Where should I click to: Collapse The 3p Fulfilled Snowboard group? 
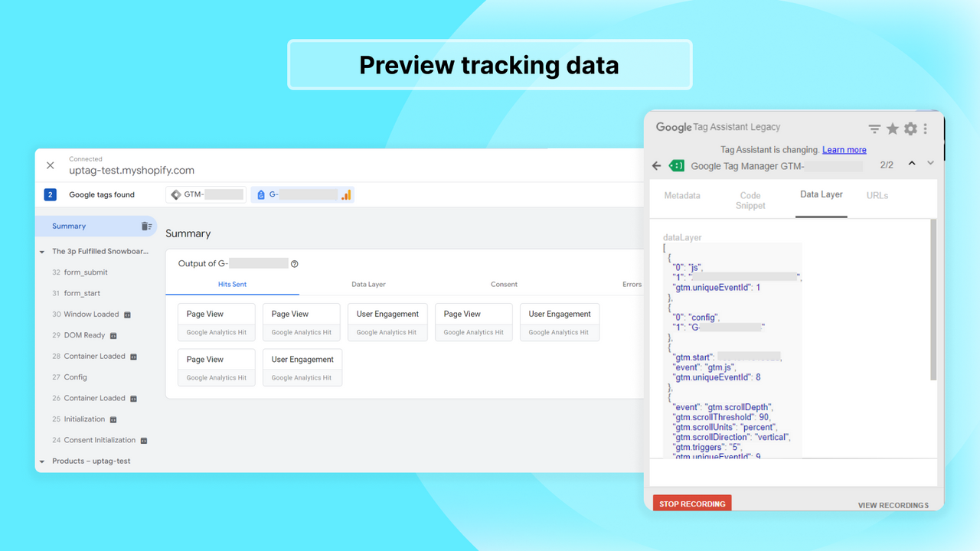[42, 252]
